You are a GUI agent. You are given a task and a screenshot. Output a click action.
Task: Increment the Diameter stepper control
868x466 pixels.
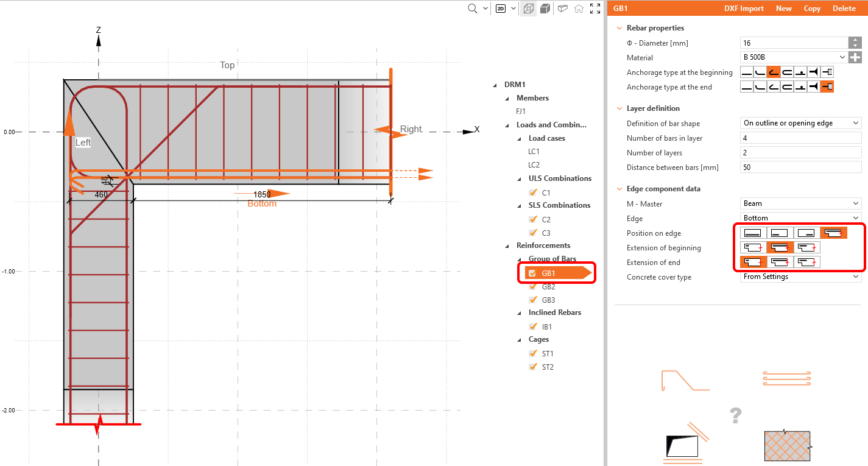point(855,40)
